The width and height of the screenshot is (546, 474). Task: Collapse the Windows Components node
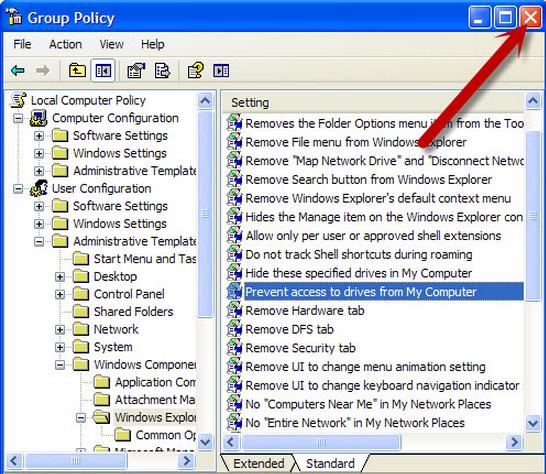pos(60,365)
